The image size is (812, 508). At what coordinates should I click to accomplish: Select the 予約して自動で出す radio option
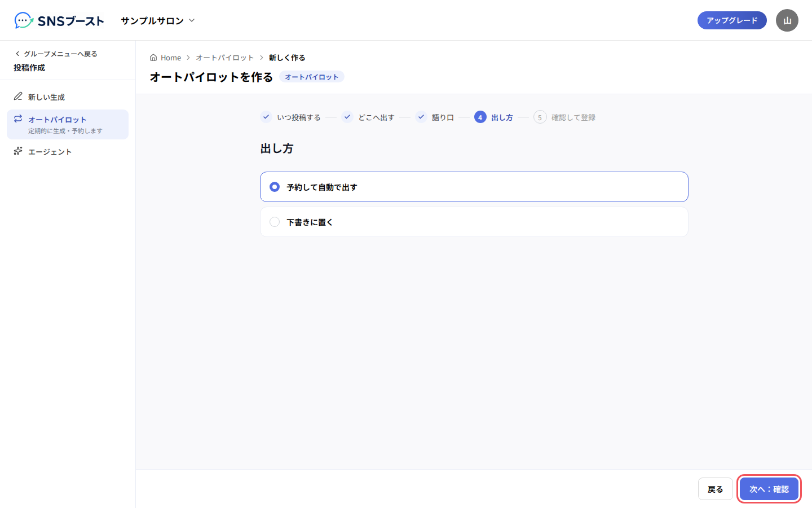[x=474, y=187]
